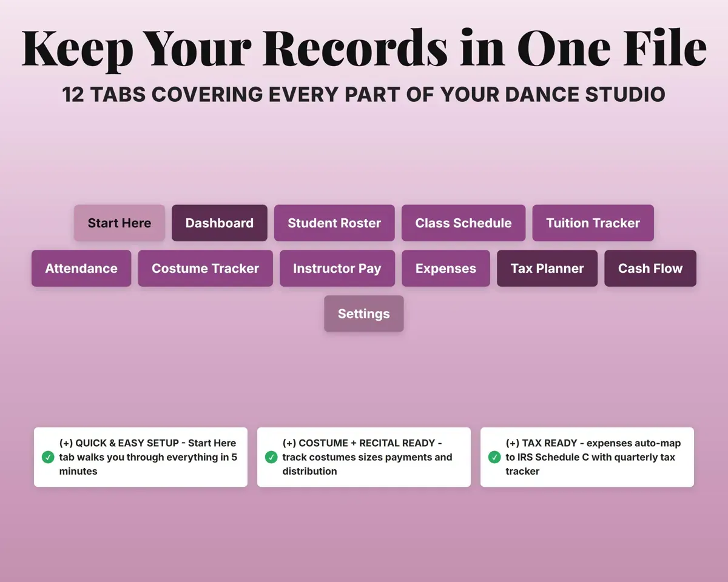Select the Costume Tracker tab
Image resolution: width=728 pixels, height=582 pixels.
[206, 269]
